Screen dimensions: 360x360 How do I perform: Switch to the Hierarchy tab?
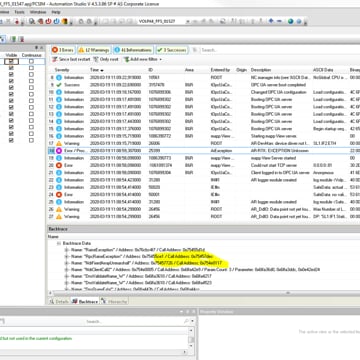[114, 301]
